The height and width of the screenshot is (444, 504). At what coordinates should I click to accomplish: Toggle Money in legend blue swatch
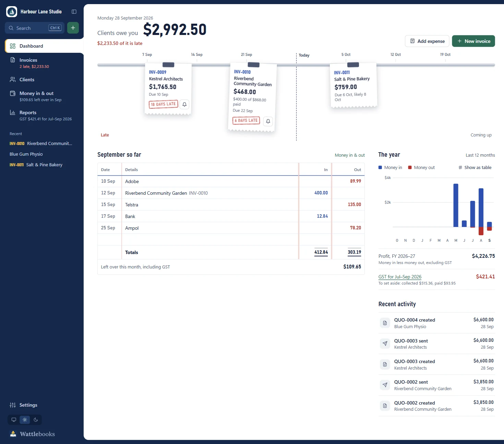pyautogui.click(x=380, y=168)
